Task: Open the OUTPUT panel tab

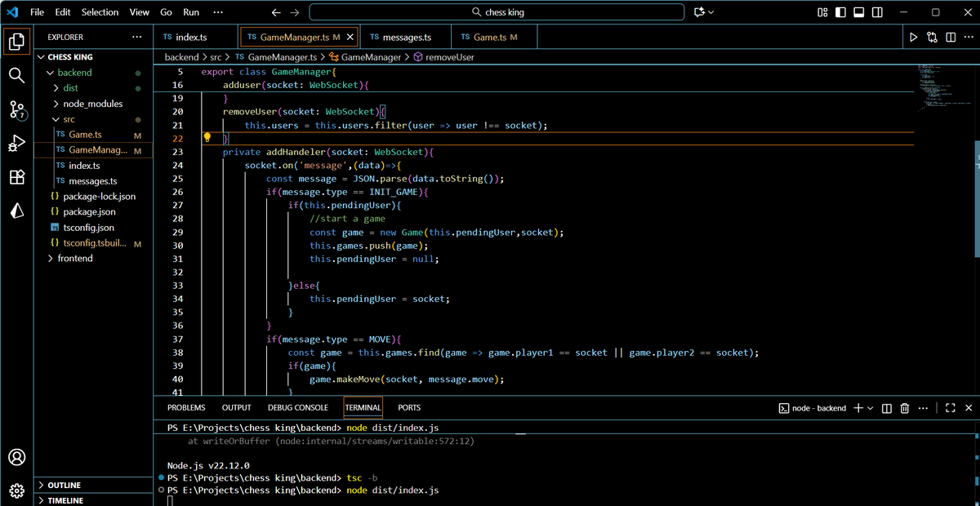Action: click(x=237, y=407)
